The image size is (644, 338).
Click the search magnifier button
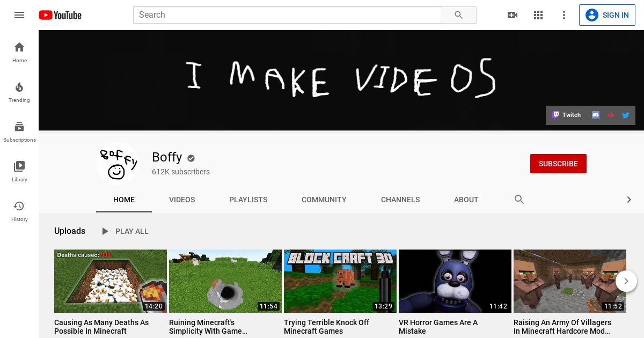[459, 15]
